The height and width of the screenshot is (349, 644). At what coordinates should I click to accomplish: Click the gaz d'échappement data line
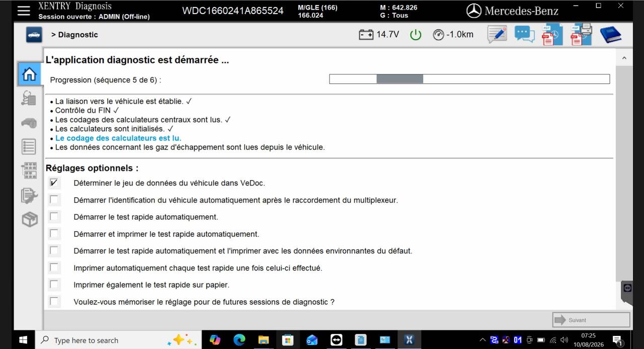(190, 147)
